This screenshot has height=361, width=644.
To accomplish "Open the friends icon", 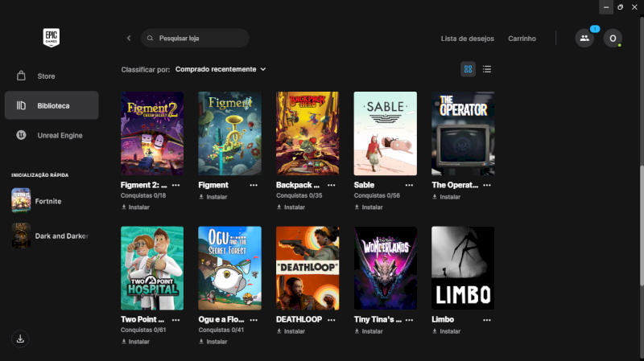I will pos(584,38).
